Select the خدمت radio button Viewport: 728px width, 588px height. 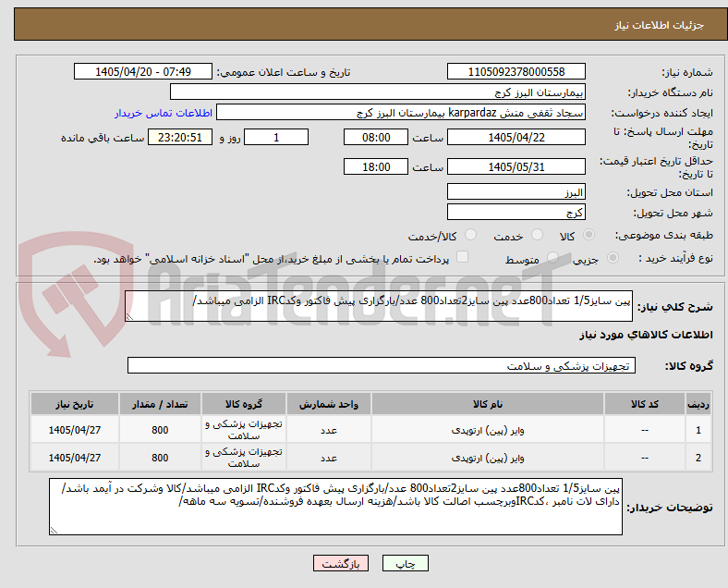pos(537,235)
